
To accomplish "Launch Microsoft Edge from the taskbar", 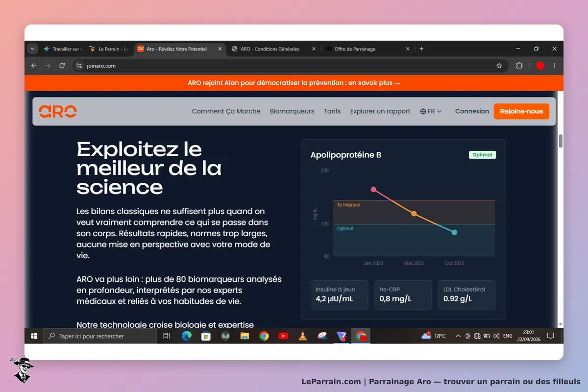I will (186, 336).
